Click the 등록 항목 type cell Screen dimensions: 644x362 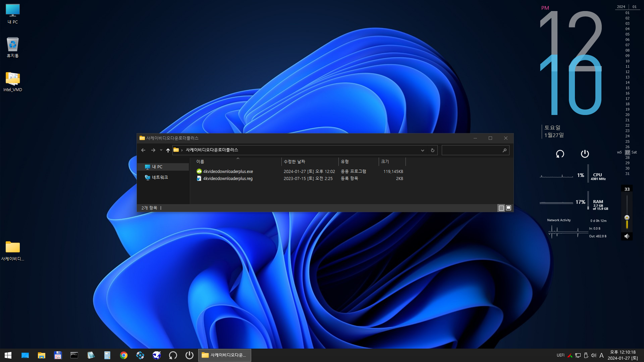pyautogui.click(x=350, y=179)
